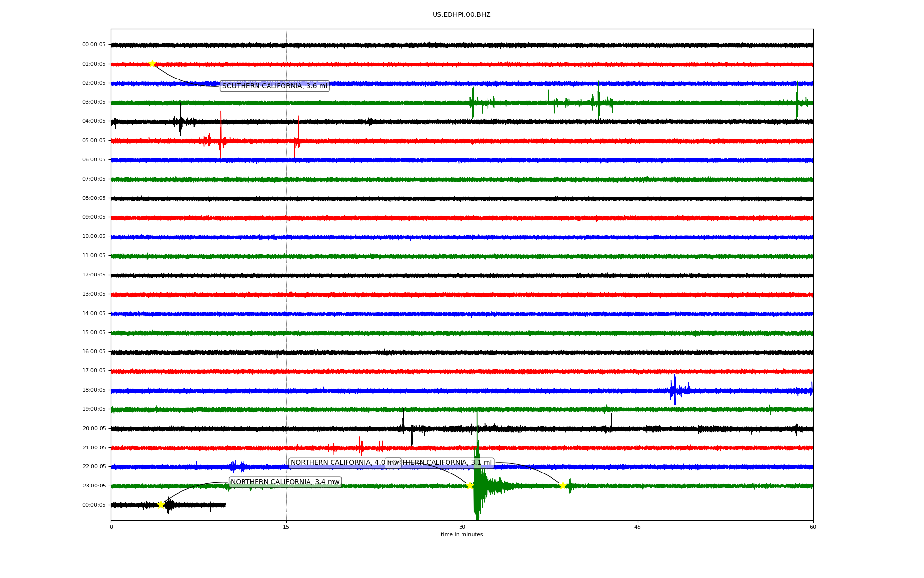Click the blue burst on the 18:00:05 trace
Screen dimensions: 924x578
pyautogui.click(x=675, y=390)
